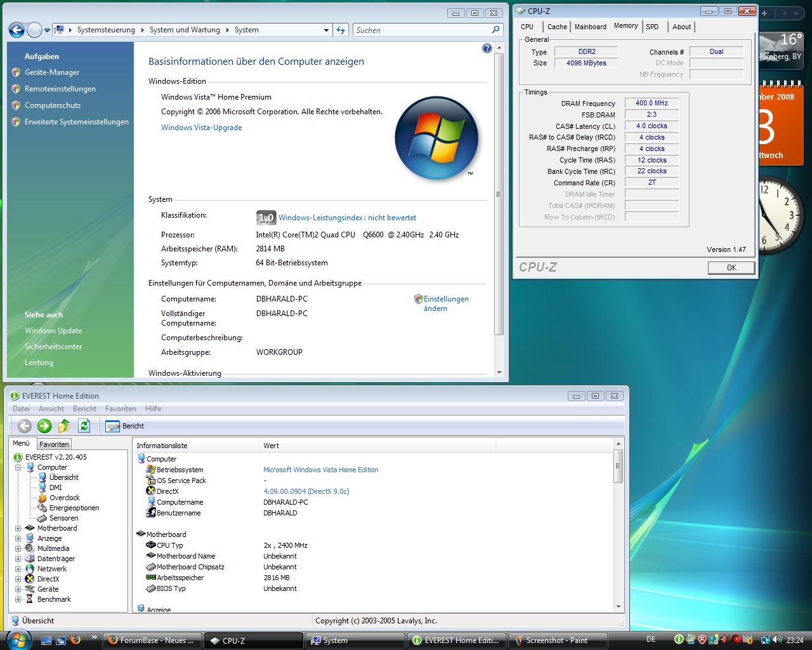This screenshot has height=650, width=812.
Task: Click the DirectX row icon in Informationsliste
Action: [x=151, y=491]
